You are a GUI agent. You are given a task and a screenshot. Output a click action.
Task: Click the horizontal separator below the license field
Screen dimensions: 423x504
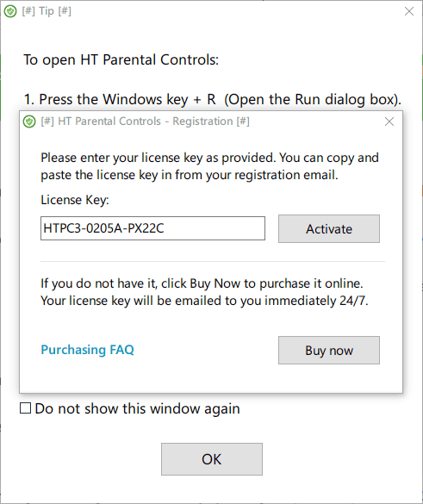213,262
